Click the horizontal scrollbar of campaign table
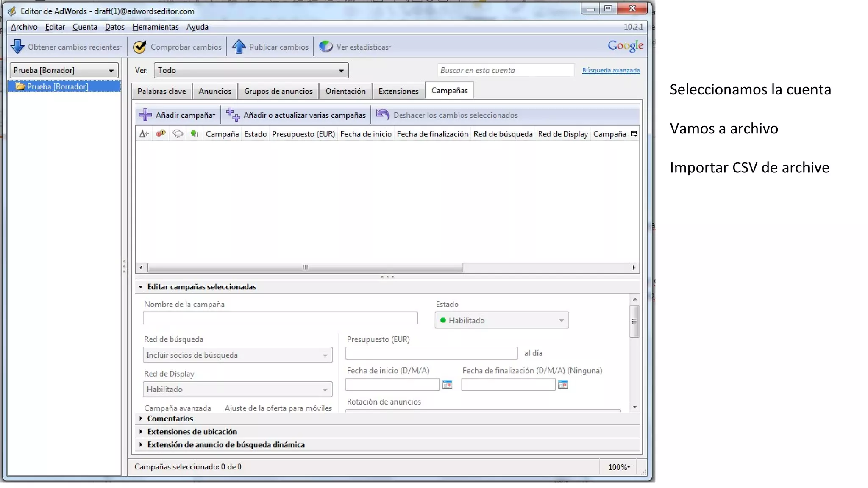The width and height of the screenshot is (868, 488). 305,268
